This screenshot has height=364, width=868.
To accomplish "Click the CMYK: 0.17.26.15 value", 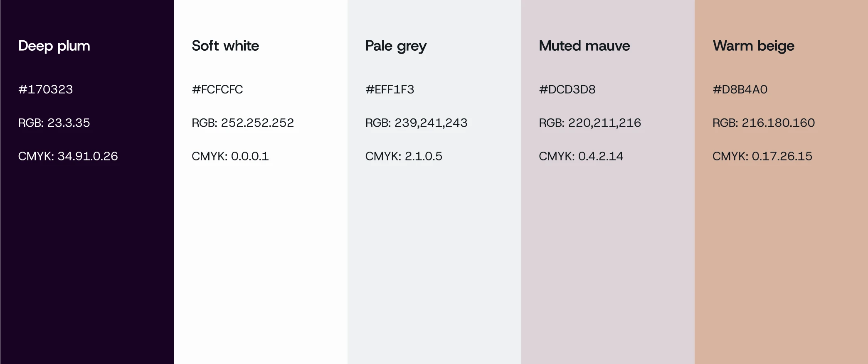I will 762,156.
